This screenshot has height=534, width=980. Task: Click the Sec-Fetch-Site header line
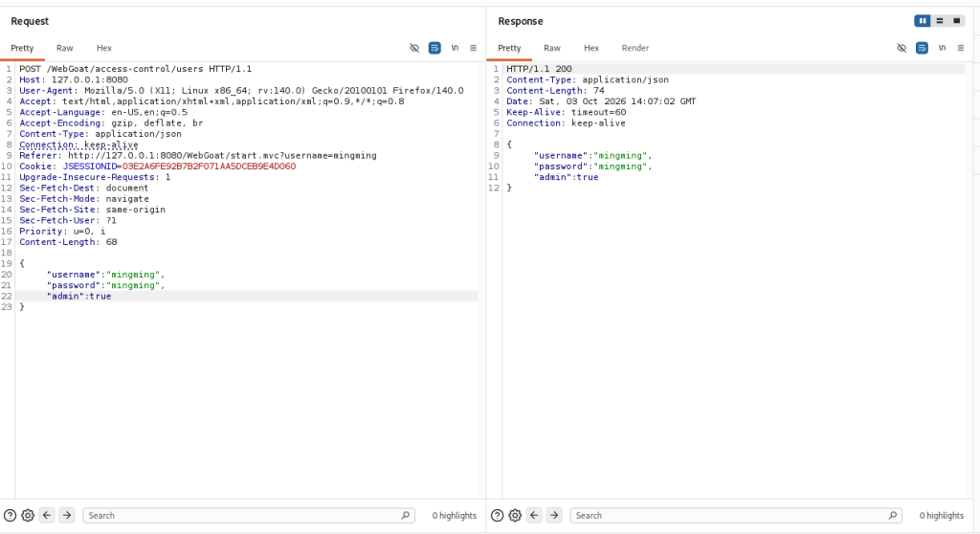[x=92, y=210]
